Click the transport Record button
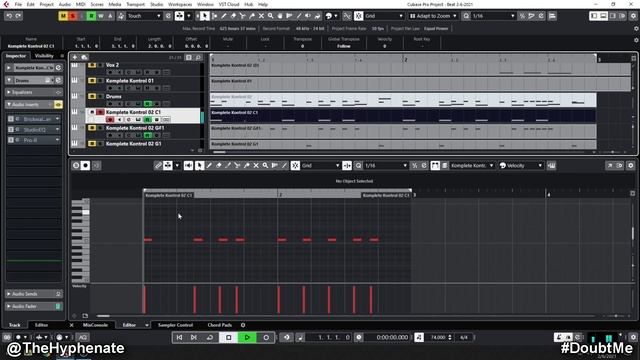The width and height of the screenshot is (640, 360). point(266,337)
